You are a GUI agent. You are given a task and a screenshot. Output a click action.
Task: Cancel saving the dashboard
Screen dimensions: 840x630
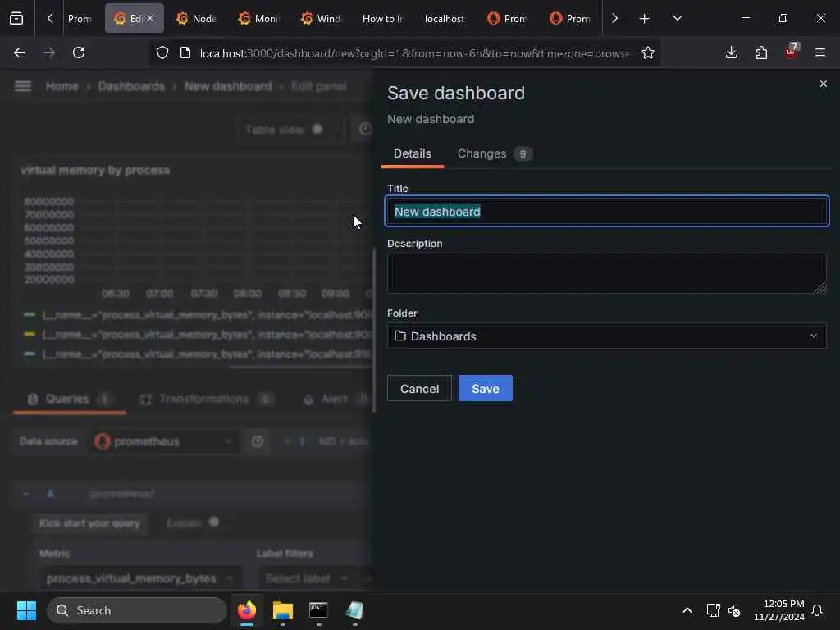pyautogui.click(x=419, y=388)
